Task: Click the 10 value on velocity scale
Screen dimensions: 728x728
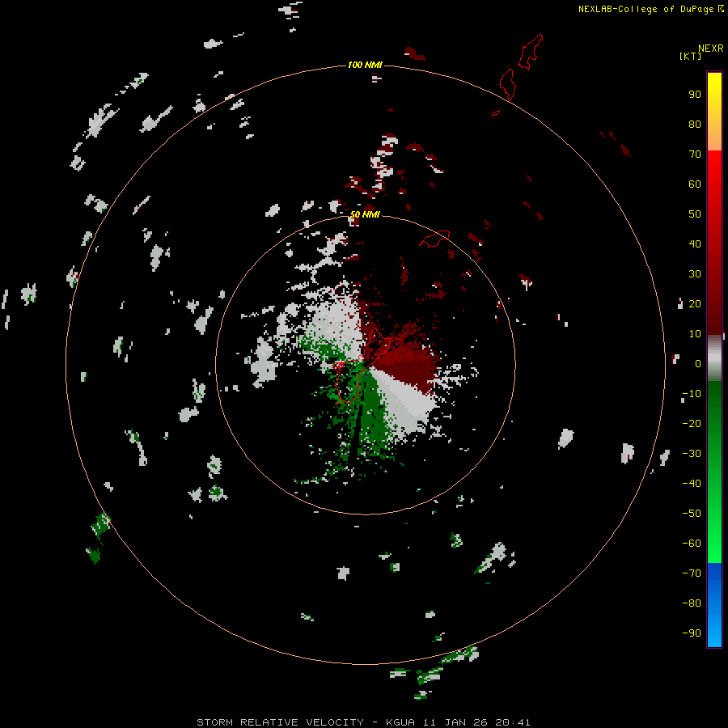Action: 695,334
